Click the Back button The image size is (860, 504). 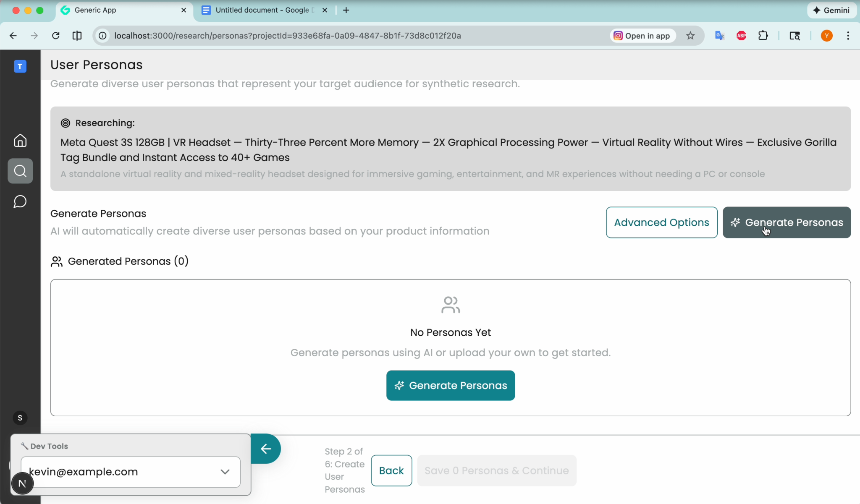391,470
